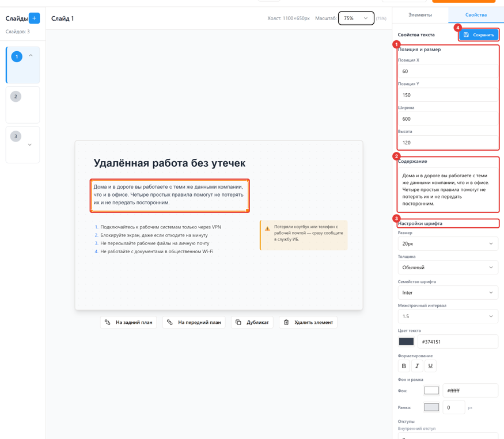504x439 pixels.
Task: Click into the Содержание text area
Action: click(448, 189)
